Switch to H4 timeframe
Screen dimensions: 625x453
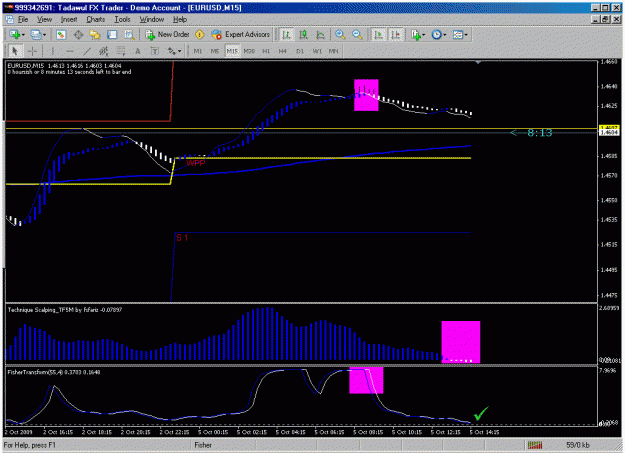[x=283, y=51]
